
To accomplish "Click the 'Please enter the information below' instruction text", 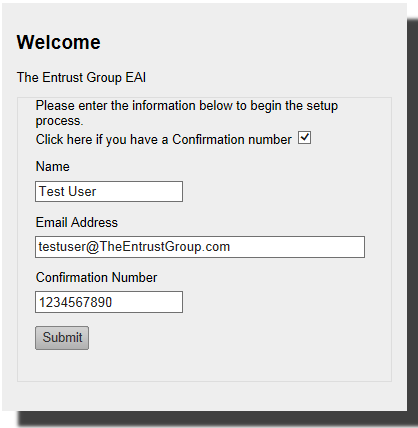I will click(187, 113).
